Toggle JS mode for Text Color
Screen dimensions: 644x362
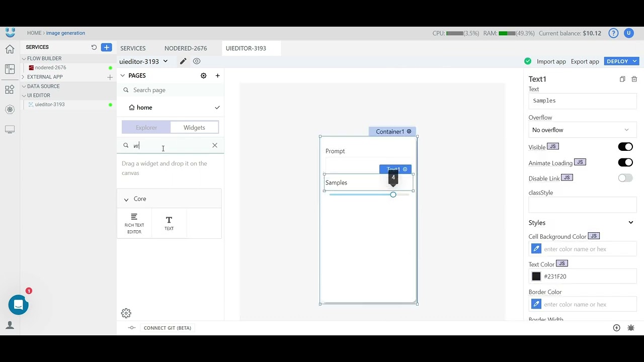562,263
